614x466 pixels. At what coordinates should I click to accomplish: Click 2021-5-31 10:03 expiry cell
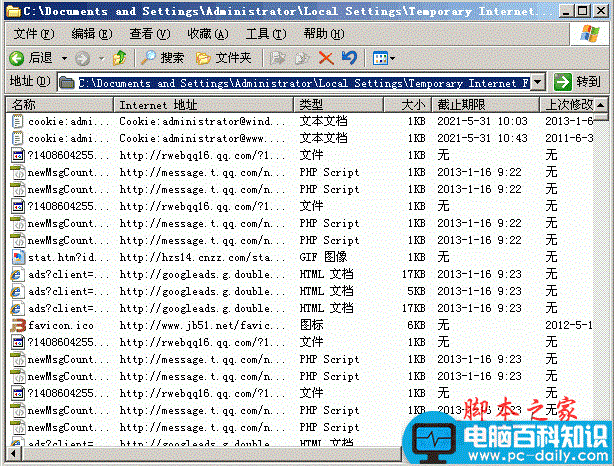[482, 121]
